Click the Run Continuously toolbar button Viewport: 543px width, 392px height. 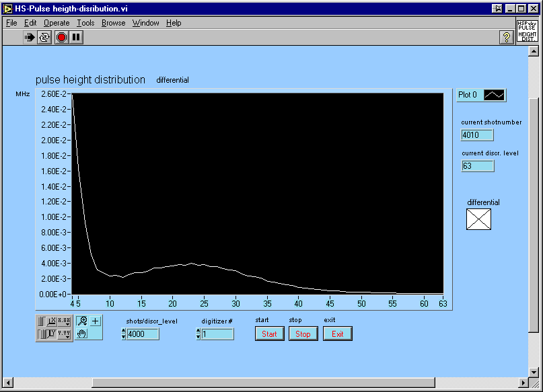click(x=44, y=37)
